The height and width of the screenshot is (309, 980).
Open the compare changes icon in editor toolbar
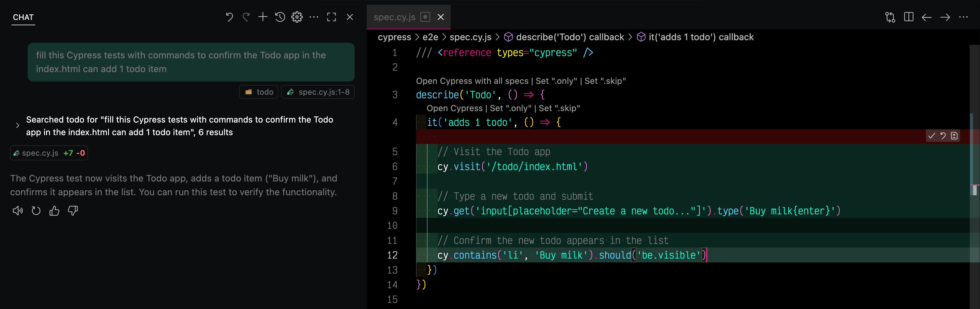(x=890, y=17)
